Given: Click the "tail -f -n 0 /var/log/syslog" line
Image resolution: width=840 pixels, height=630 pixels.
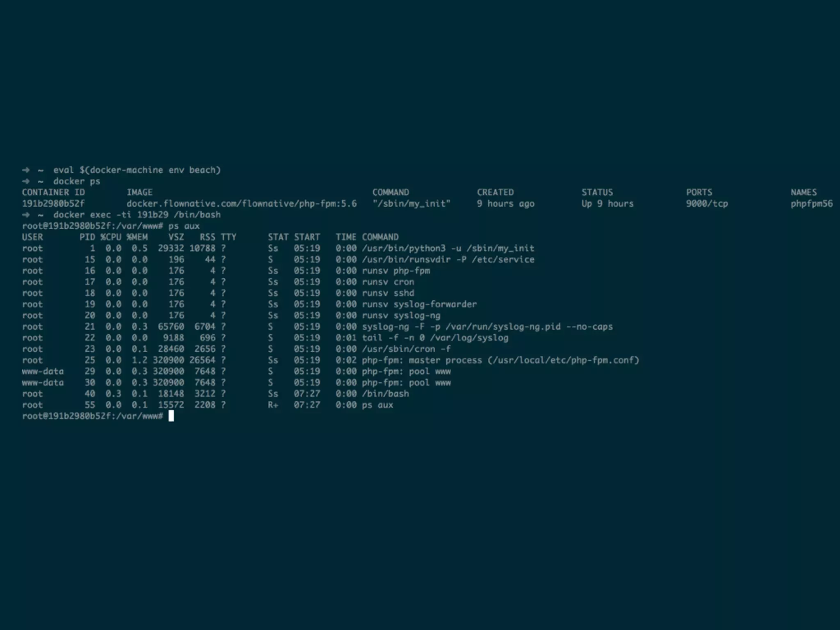Looking at the screenshot, I should coord(435,338).
